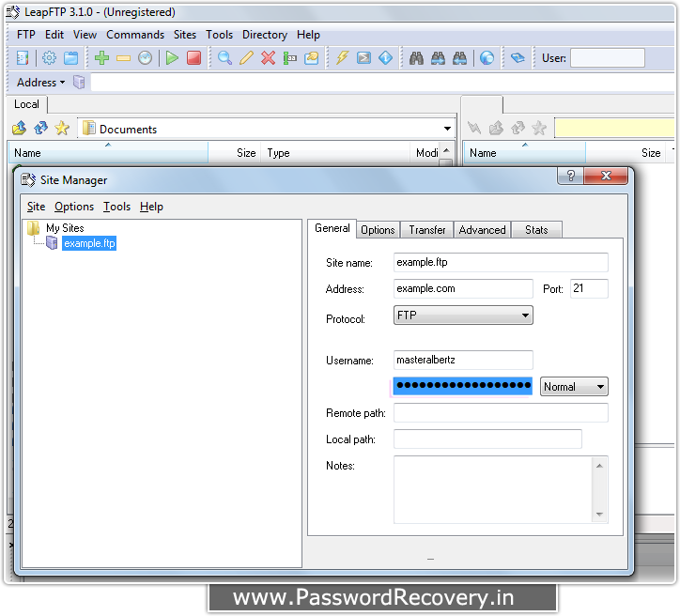Click the Site name field
680x616 pixels.
[x=501, y=262]
